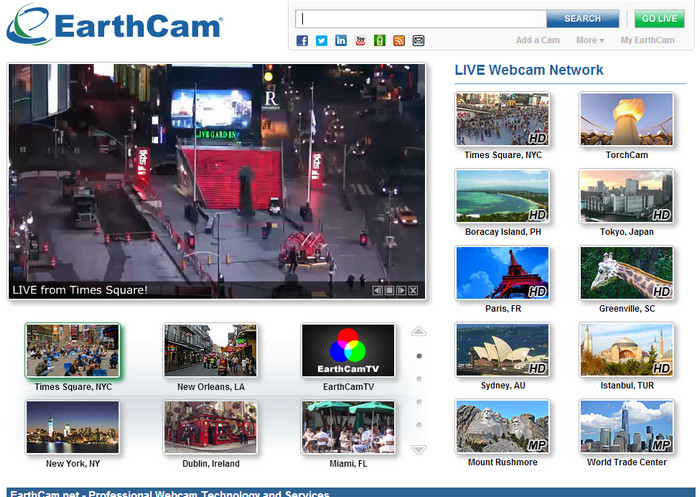The width and height of the screenshot is (700, 497).
Task: Open the LinkedIn icon link
Action: click(x=341, y=40)
